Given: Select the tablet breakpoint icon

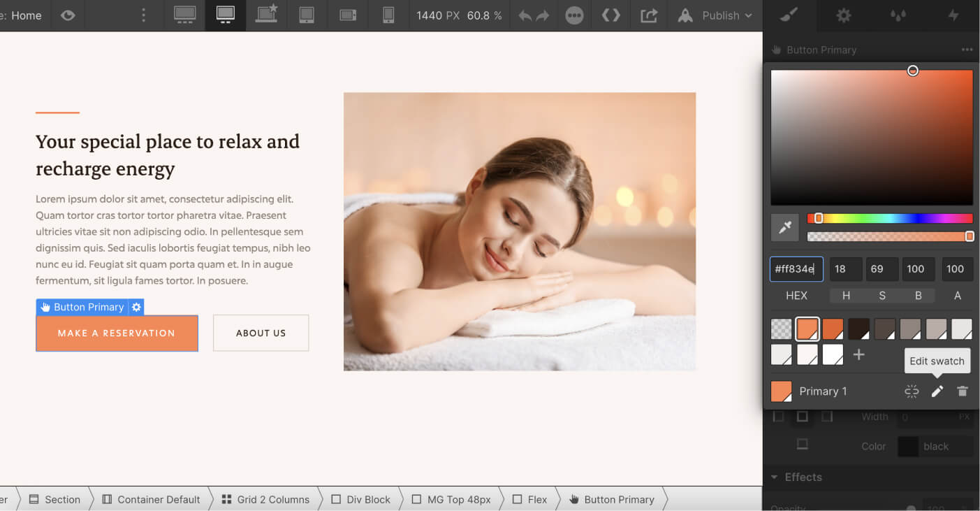Looking at the screenshot, I should [x=306, y=15].
